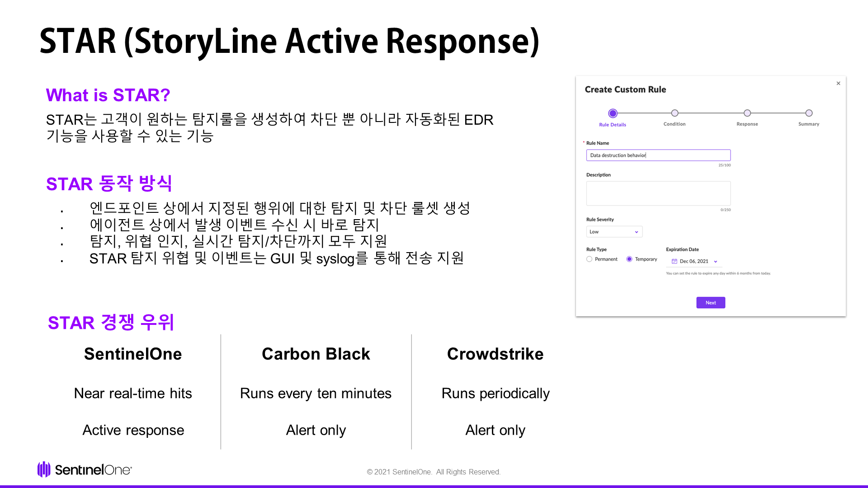
Task: Click the Dec 06, 2021 date value
Action: [x=694, y=261]
